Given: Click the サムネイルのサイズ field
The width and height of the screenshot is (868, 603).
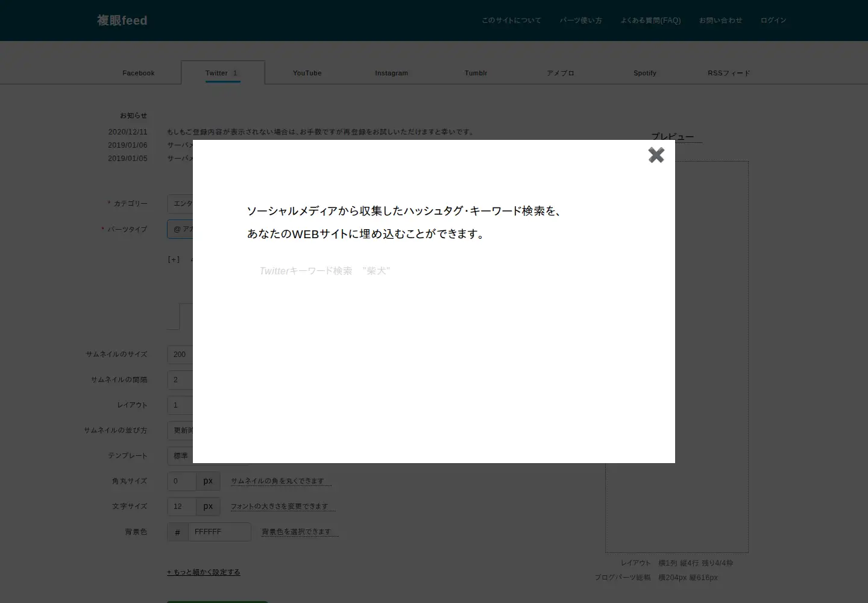Looking at the screenshot, I should pos(180,355).
